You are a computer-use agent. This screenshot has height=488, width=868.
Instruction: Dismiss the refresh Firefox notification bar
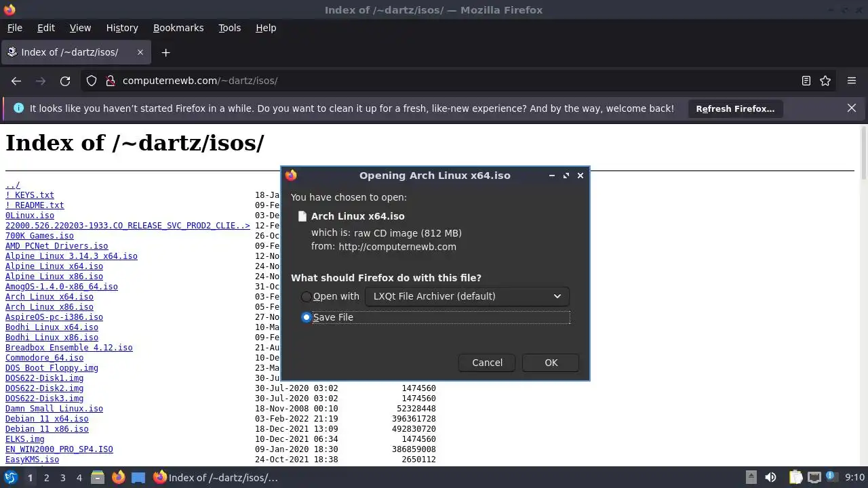click(x=852, y=108)
